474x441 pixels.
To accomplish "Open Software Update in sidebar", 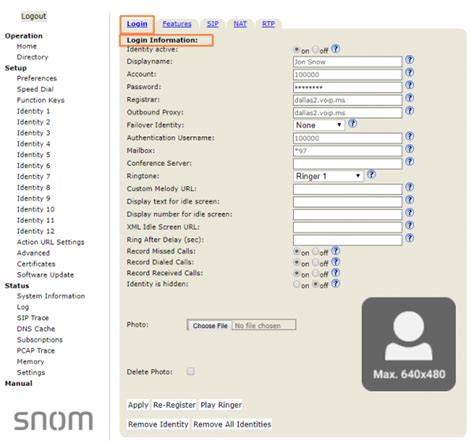I will pyautogui.click(x=46, y=275).
